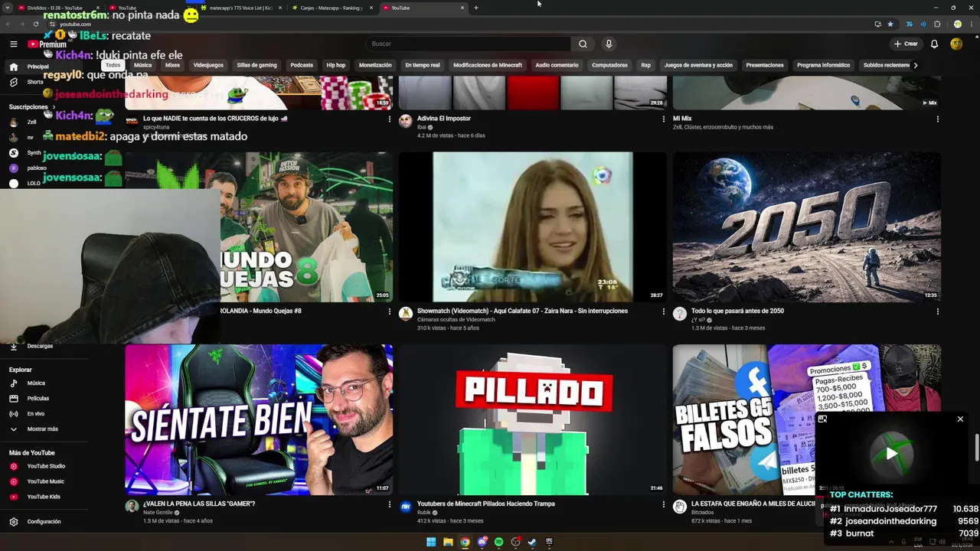This screenshot has height=551, width=980.
Task: Select the Podcasts filter chip
Action: tap(302, 65)
